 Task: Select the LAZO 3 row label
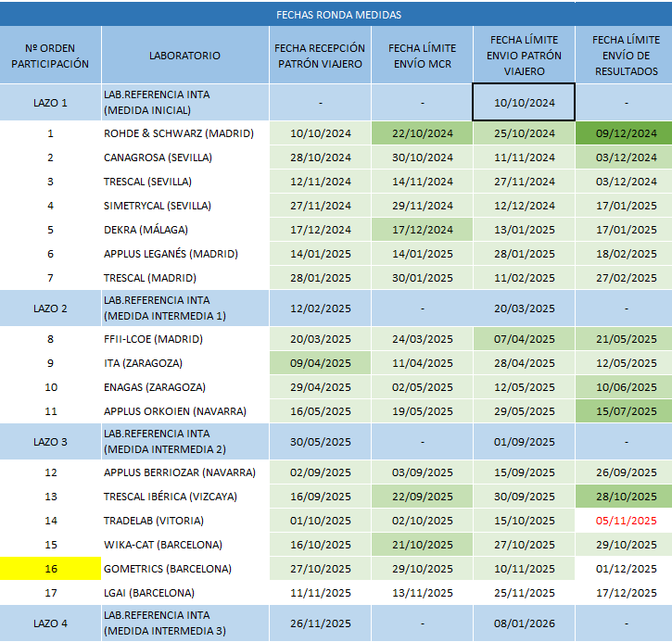pyautogui.click(x=51, y=442)
